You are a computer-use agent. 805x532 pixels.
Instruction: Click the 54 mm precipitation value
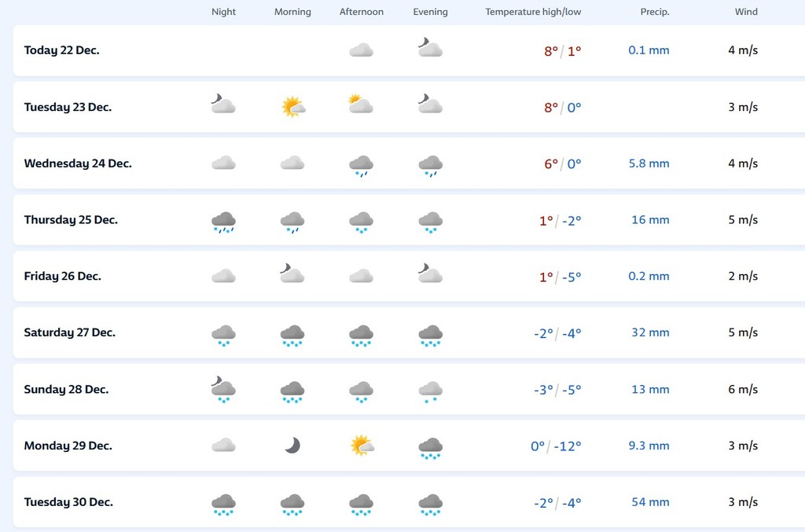click(650, 502)
